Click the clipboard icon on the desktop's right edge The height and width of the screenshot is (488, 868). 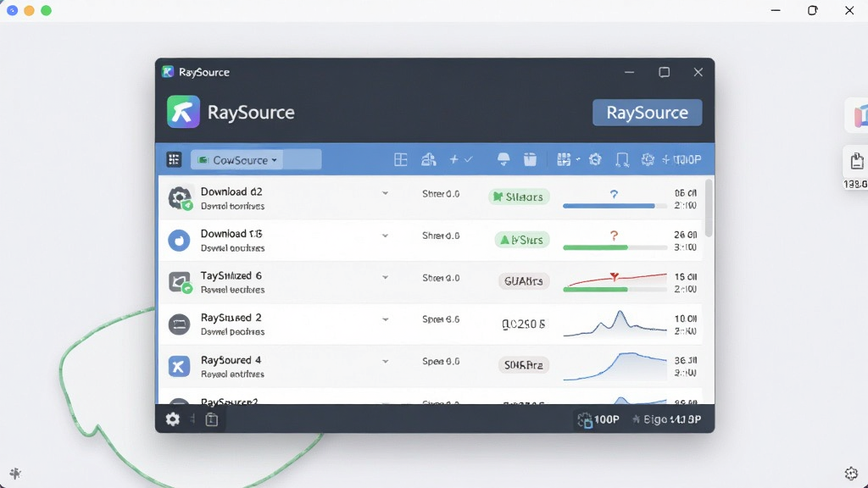(856, 162)
